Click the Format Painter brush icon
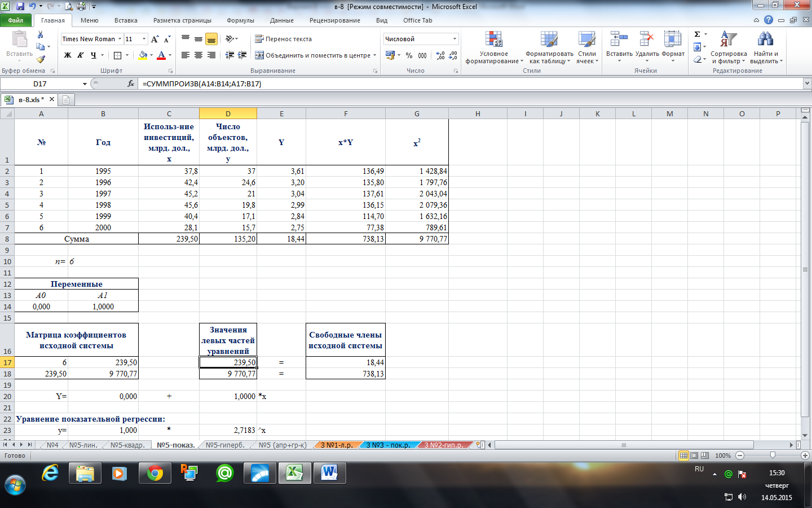Viewport: 812px width, 508px height. pos(41,59)
